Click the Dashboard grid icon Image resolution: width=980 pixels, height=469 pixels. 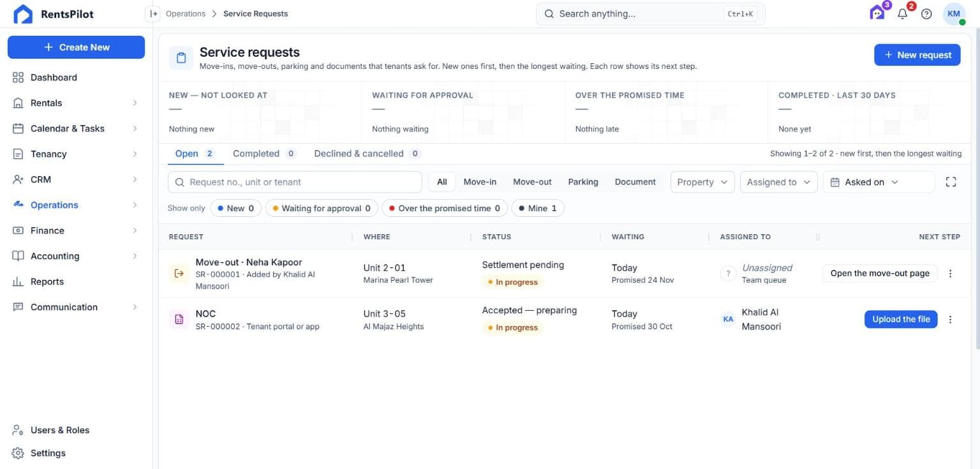point(18,77)
